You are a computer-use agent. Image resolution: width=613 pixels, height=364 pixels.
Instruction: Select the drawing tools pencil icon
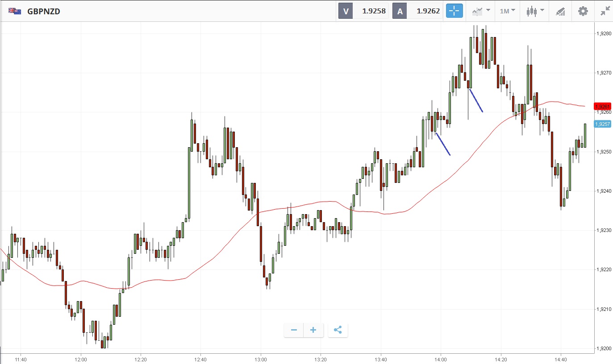pyautogui.click(x=560, y=12)
